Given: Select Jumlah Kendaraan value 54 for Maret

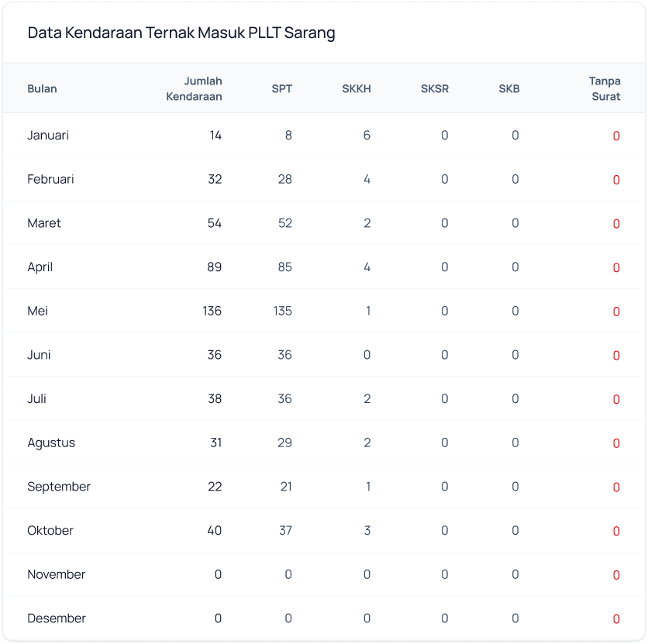Looking at the screenshot, I should 214,223.
